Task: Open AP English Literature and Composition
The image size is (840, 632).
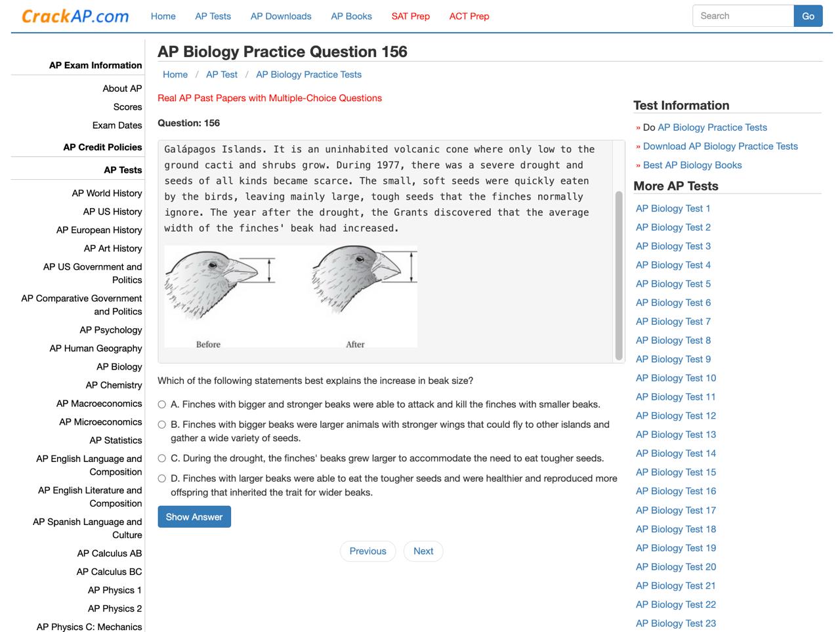Action: tap(90, 496)
